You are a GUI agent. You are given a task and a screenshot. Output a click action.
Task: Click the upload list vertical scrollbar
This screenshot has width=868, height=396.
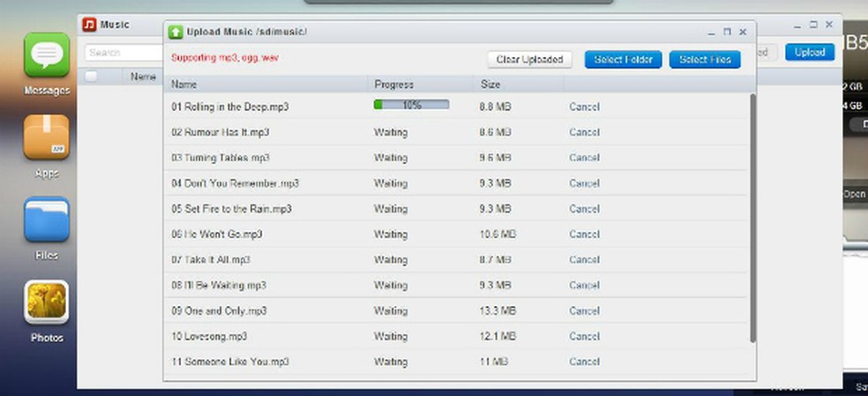pyautogui.click(x=752, y=219)
